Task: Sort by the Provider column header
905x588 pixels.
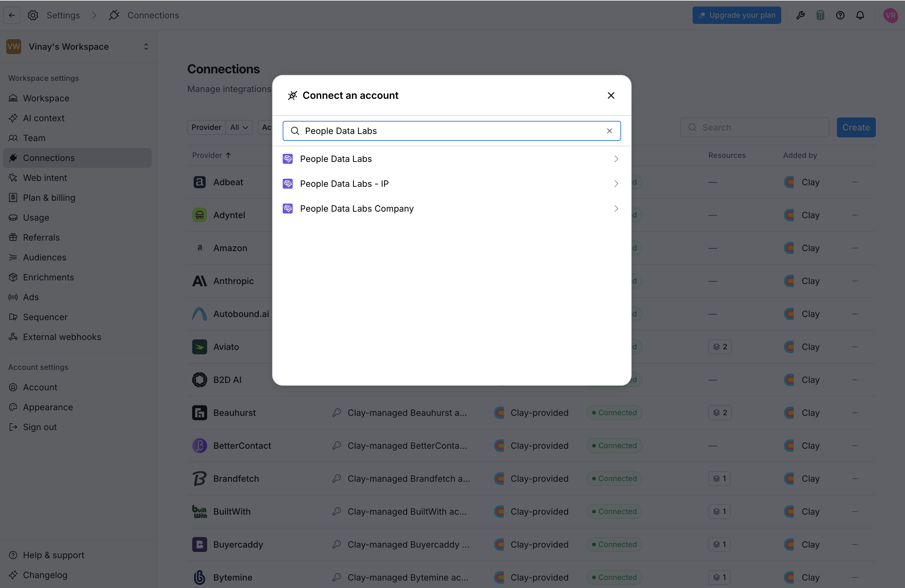Action: (211, 155)
